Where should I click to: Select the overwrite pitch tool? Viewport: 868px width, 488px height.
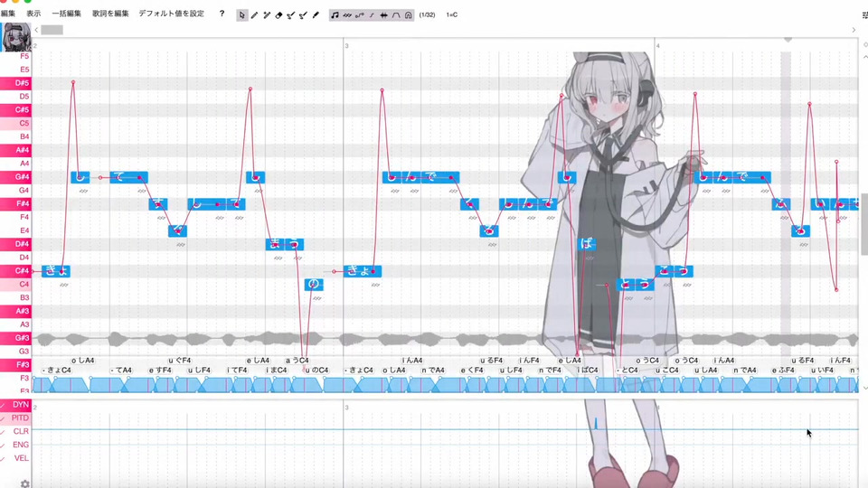(x=303, y=15)
